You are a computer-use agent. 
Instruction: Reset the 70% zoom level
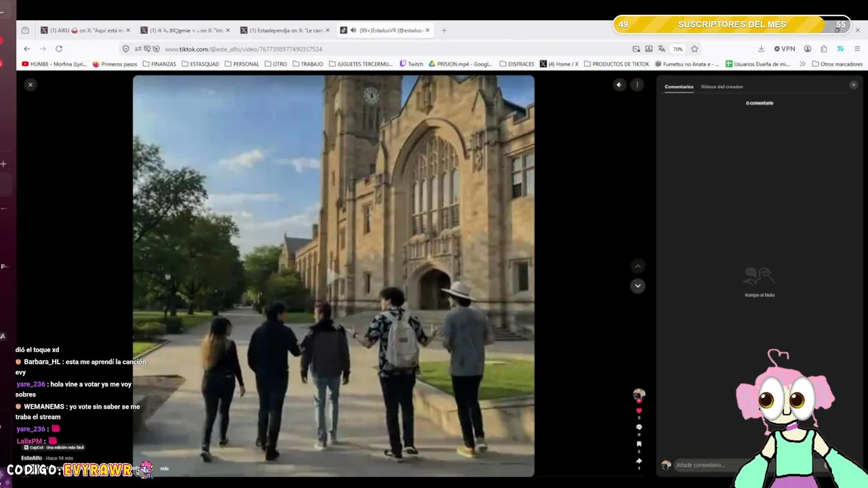(x=677, y=49)
